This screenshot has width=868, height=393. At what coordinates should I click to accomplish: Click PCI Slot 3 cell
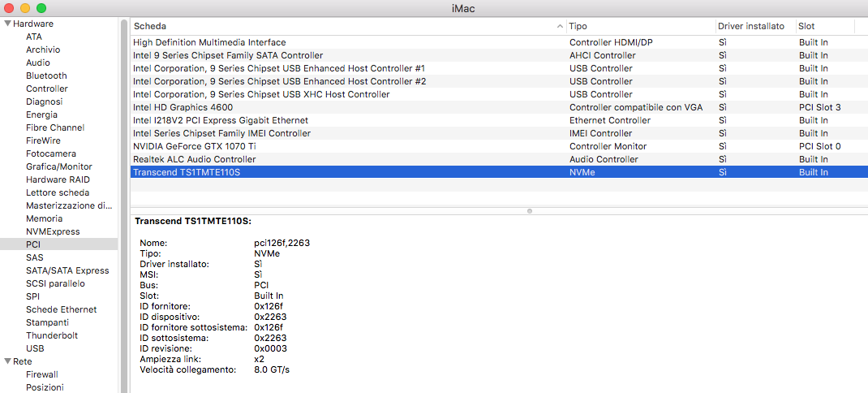(x=820, y=107)
